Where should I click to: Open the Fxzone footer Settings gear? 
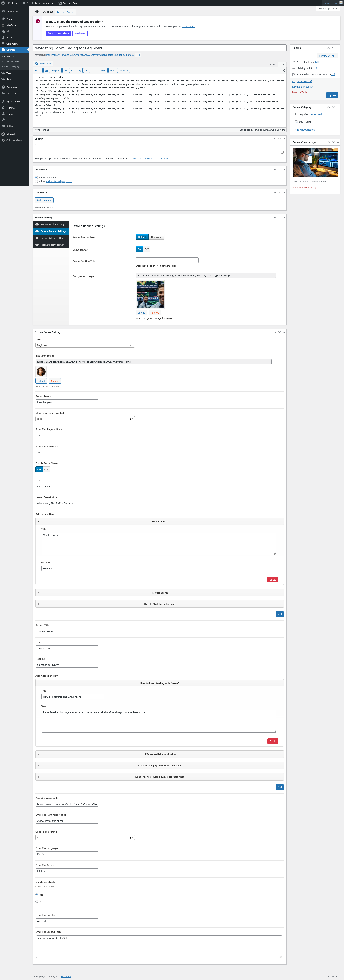[x=37, y=245]
